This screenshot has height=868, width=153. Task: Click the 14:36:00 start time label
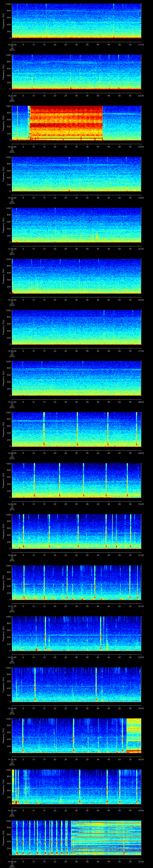12,861
